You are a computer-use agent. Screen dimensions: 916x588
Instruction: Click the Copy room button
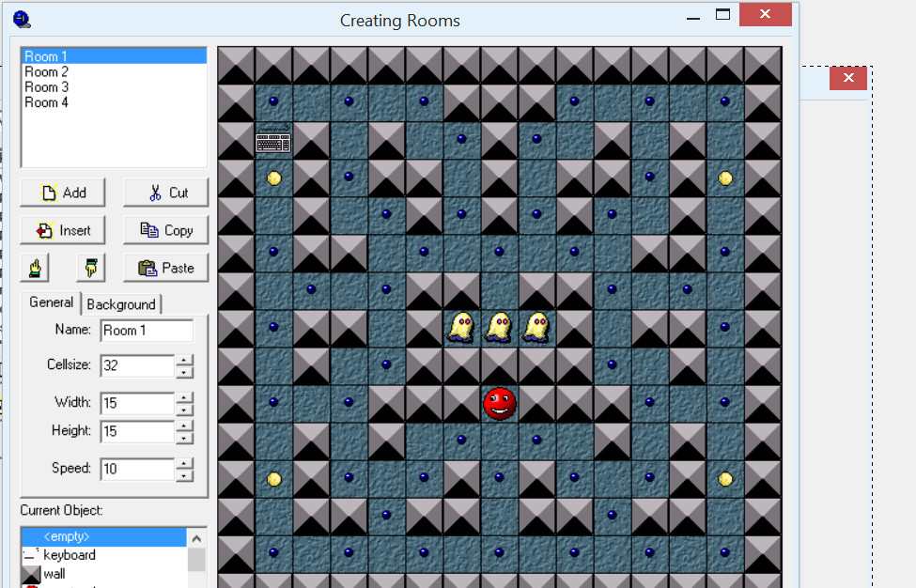coord(166,230)
